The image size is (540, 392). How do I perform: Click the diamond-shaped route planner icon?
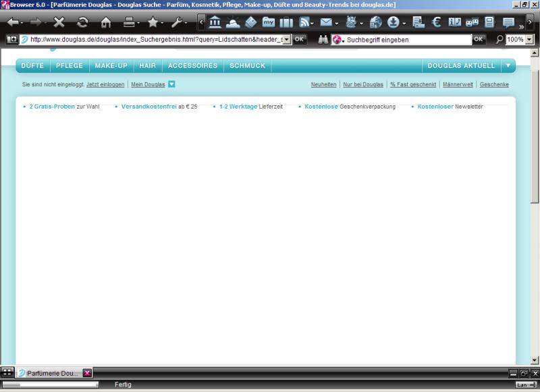251,22
